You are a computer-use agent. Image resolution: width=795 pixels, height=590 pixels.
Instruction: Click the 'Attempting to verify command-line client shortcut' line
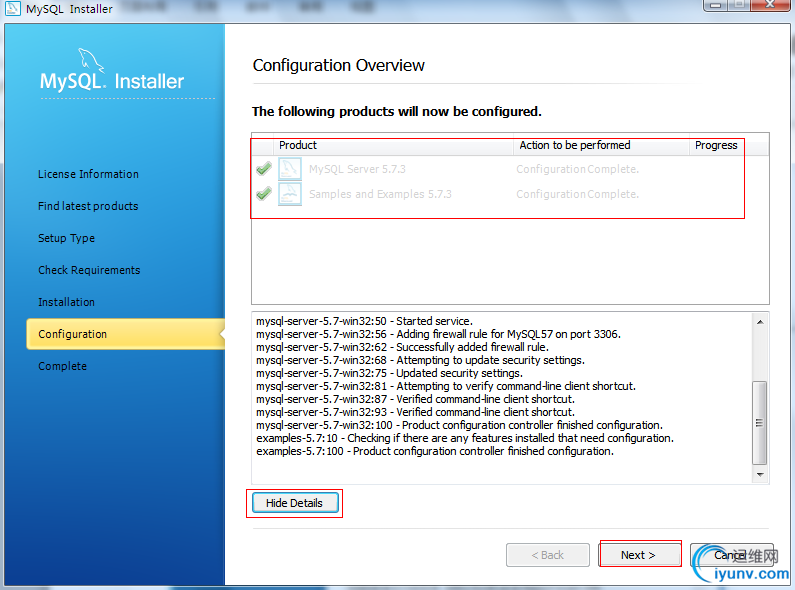pos(446,386)
